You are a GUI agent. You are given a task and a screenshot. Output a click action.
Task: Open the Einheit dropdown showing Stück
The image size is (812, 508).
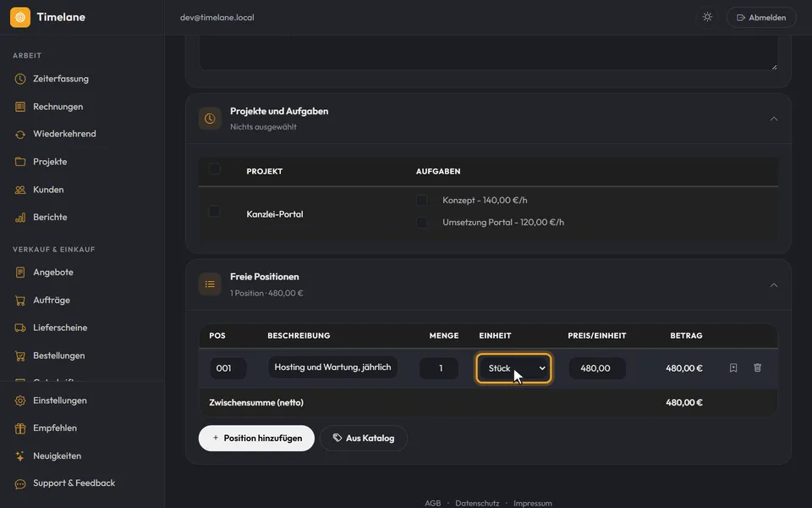click(x=513, y=368)
